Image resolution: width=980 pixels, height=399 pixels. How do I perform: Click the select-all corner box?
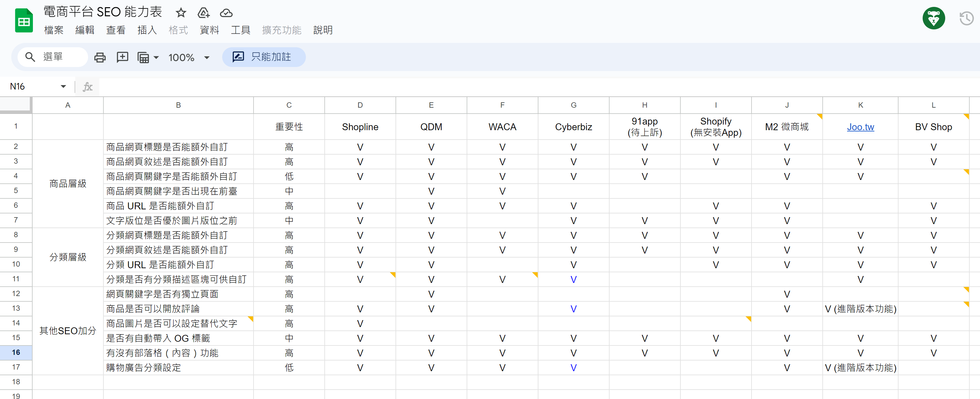click(x=16, y=105)
